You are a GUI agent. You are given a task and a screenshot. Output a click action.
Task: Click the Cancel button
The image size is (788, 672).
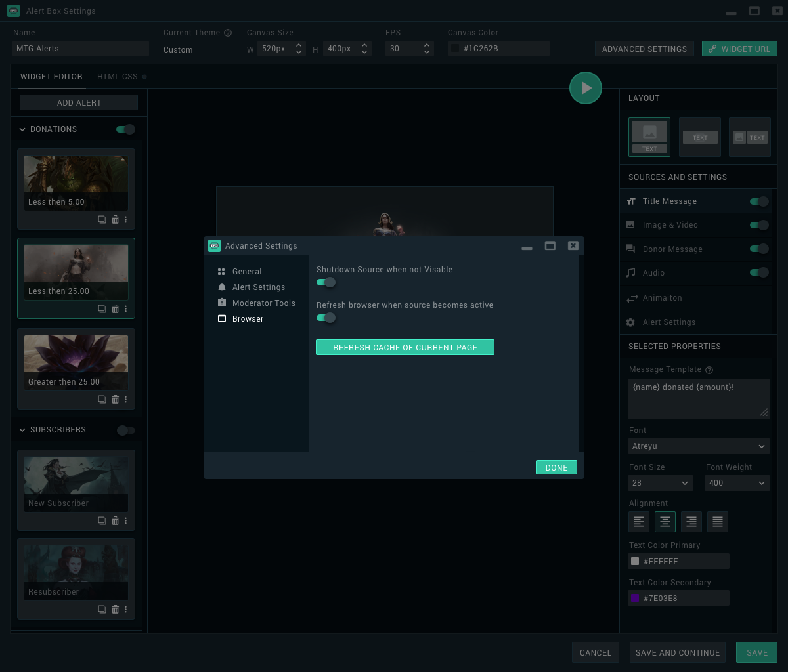click(596, 652)
